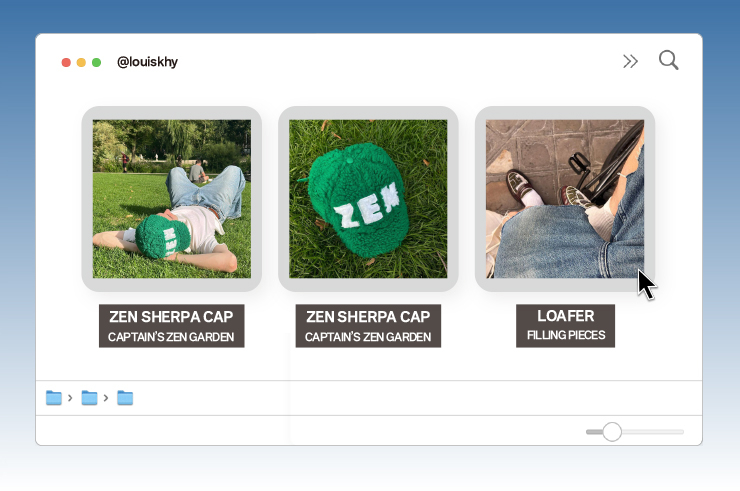Image resolution: width=740 pixels, height=491 pixels.
Task: Click the icon size slider handle
Action: coord(612,432)
